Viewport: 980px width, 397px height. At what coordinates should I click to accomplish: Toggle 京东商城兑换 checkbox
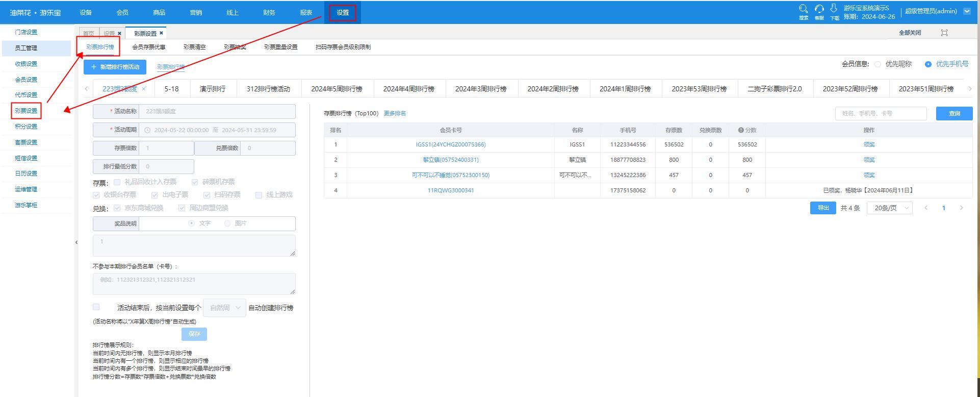(117, 208)
